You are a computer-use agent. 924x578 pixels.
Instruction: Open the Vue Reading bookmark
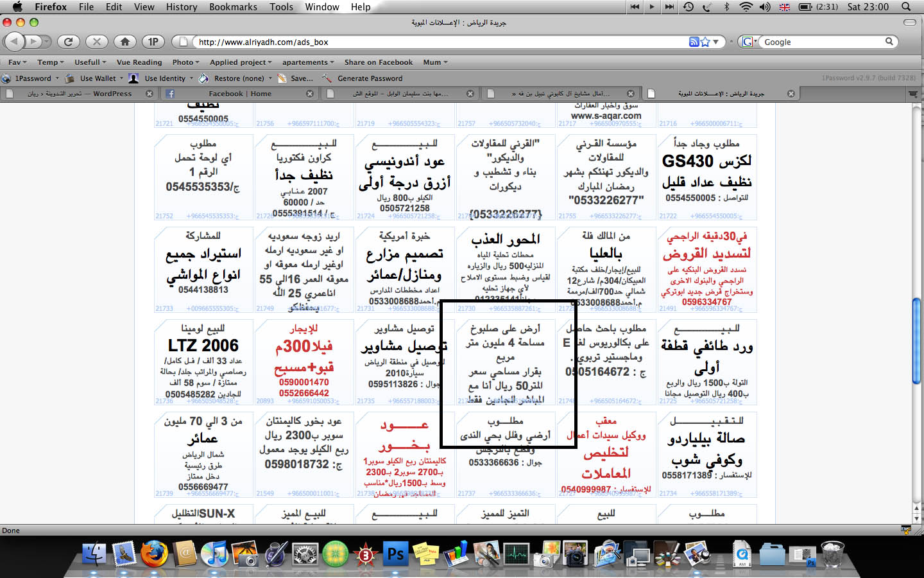click(x=139, y=62)
